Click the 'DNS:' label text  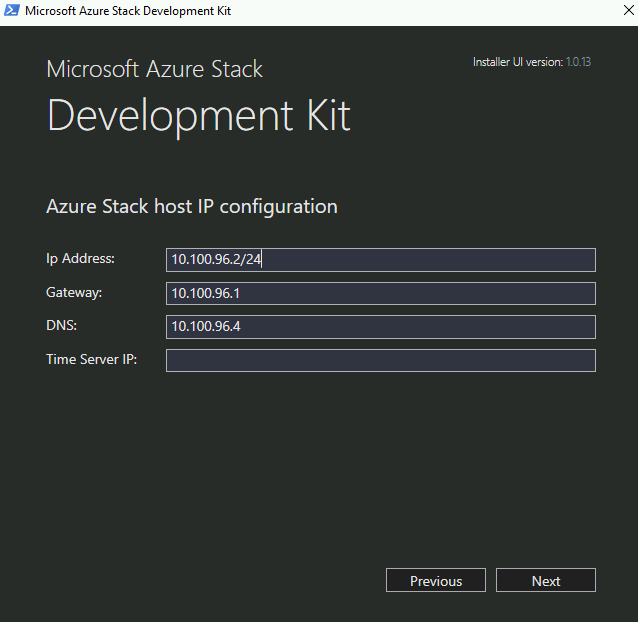coord(61,325)
